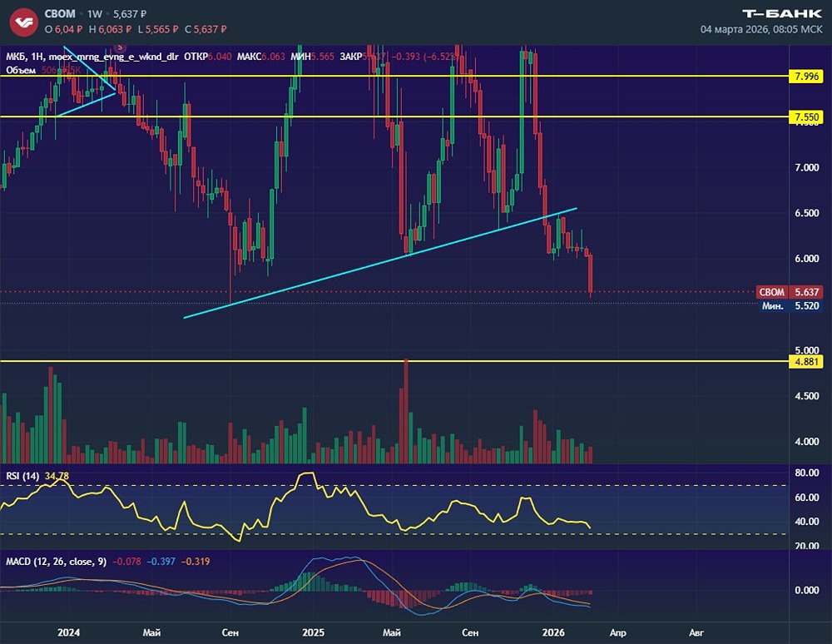The width and height of the screenshot is (832, 644).
Task: Open the RSI (14) indicator legend
Action: (x=22, y=476)
